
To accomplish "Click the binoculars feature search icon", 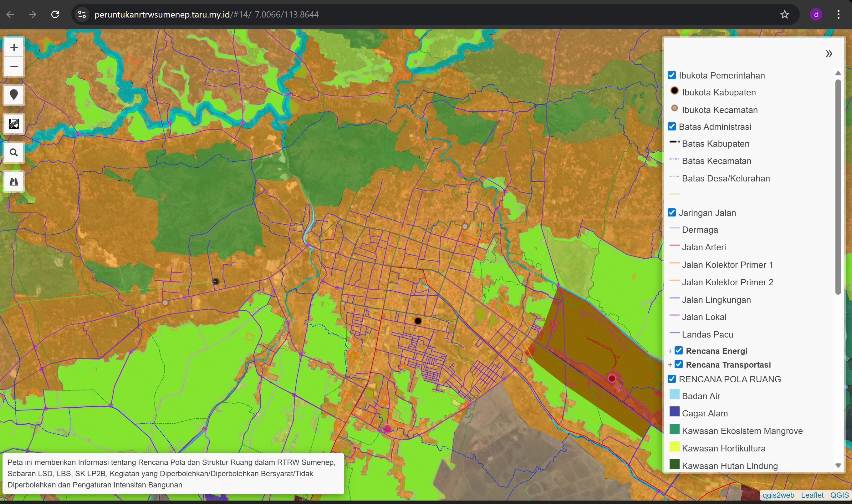I will tap(14, 181).
